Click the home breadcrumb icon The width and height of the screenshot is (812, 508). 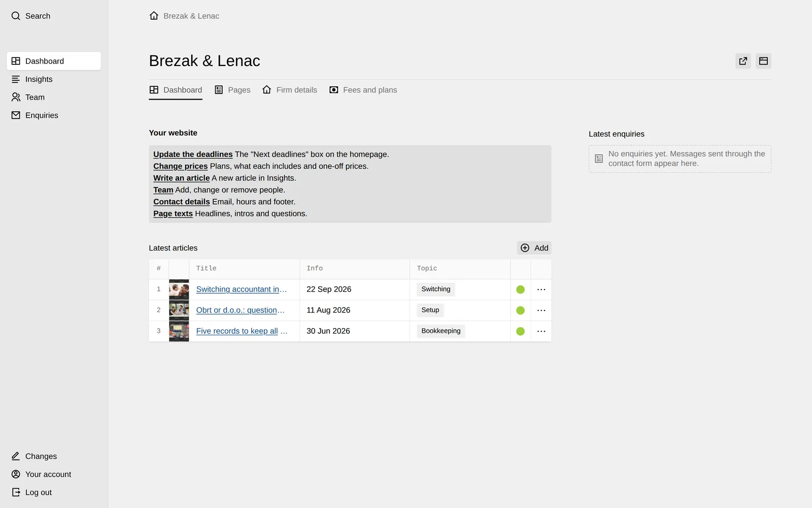[x=154, y=16]
